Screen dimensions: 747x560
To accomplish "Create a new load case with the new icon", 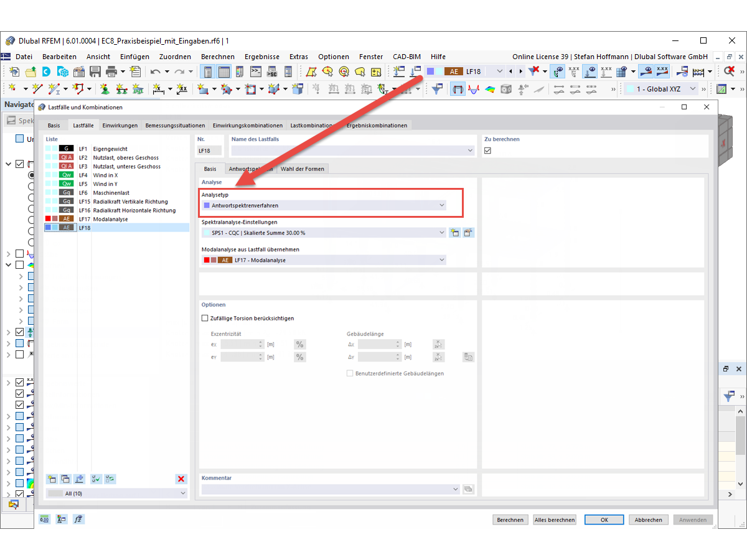I will (x=51, y=478).
